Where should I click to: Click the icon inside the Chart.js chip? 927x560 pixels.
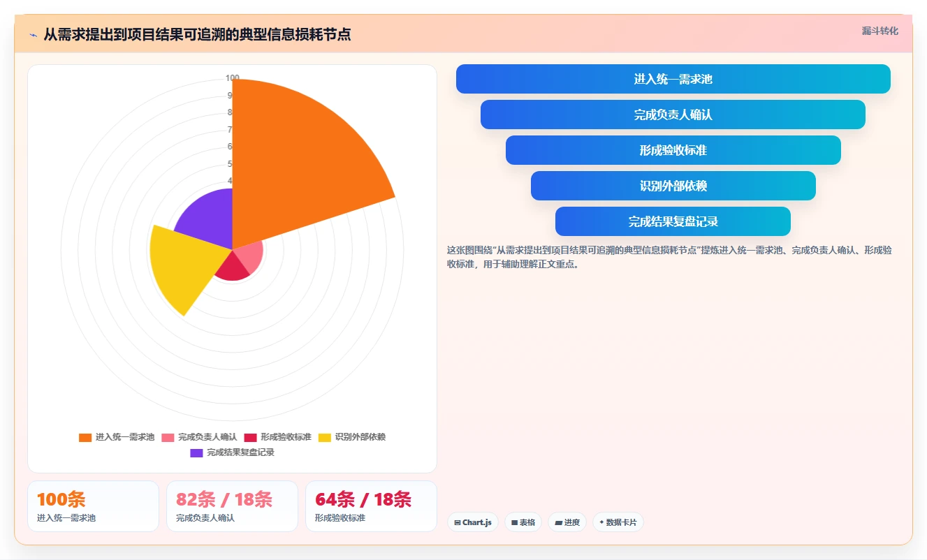click(457, 522)
